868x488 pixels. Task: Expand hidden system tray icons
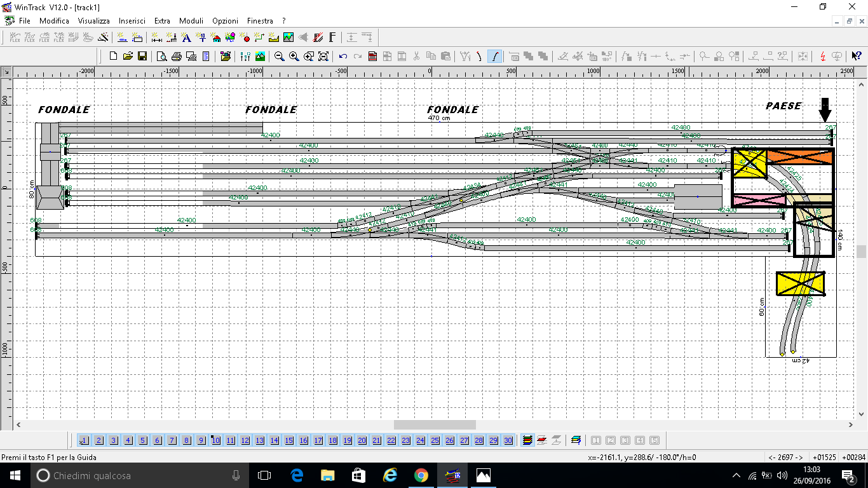[735, 474]
